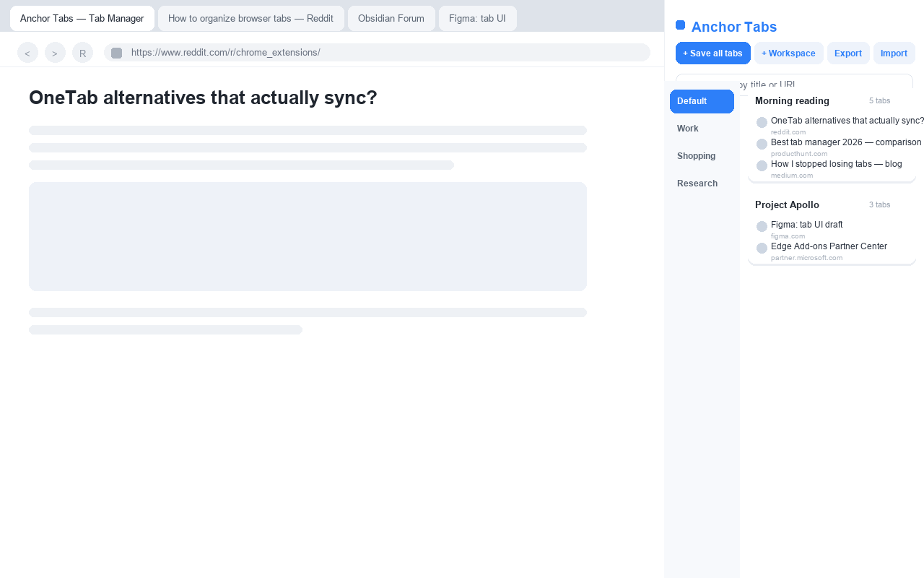Select the Default workspace
924x578 pixels.
pyautogui.click(x=702, y=101)
